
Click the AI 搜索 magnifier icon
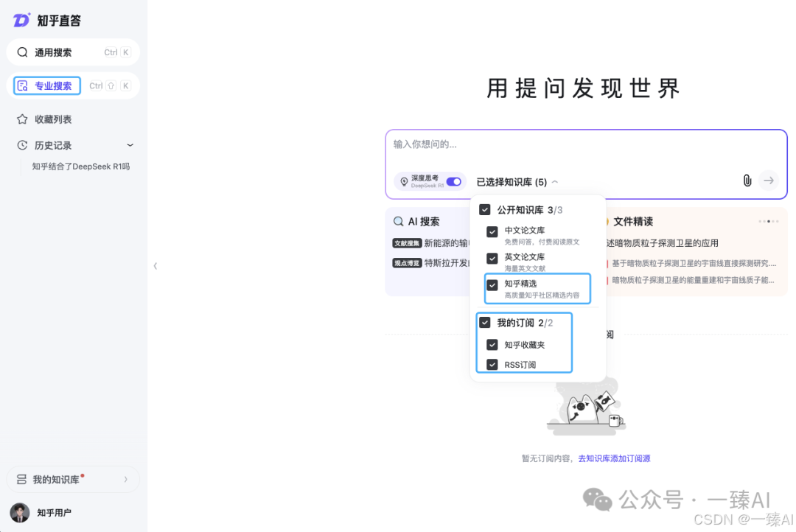(x=399, y=221)
